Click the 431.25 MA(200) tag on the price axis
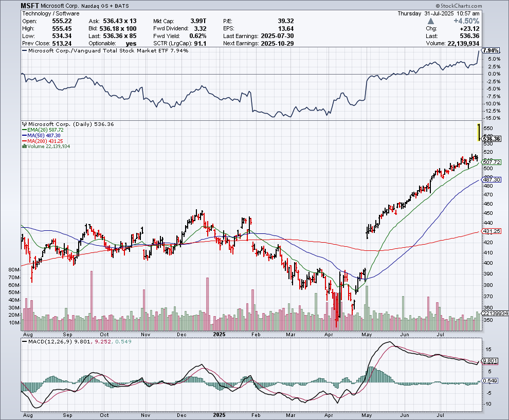This screenshot has height=420, width=509. [x=492, y=231]
